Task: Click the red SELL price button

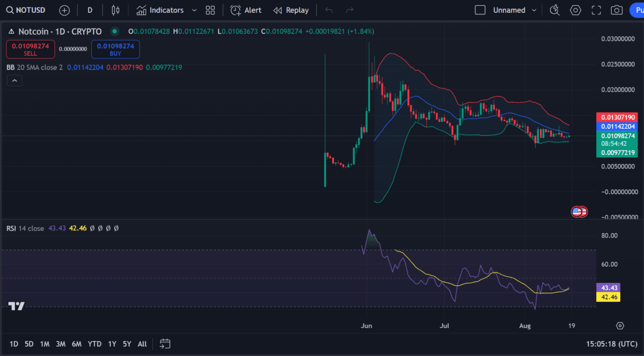Action: click(x=31, y=49)
